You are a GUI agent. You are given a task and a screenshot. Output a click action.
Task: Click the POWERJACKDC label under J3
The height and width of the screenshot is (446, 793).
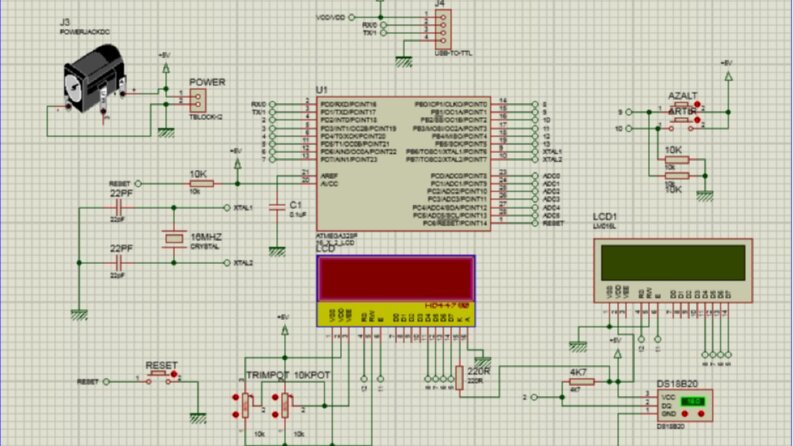pyautogui.click(x=84, y=32)
